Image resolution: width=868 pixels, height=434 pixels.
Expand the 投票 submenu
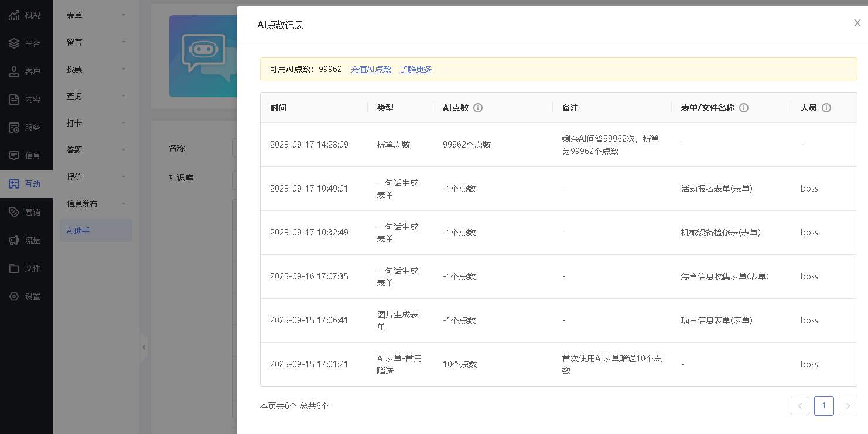pos(96,69)
